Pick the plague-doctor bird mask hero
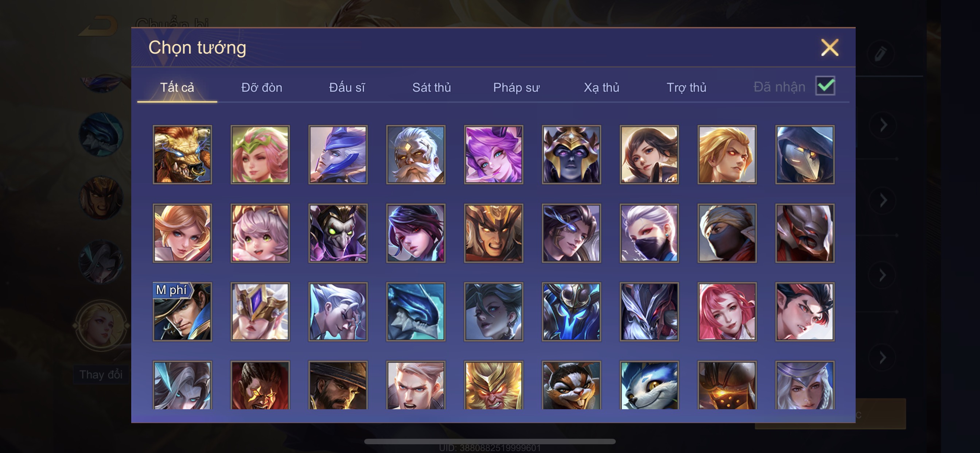980x453 pixels. tap(805, 155)
